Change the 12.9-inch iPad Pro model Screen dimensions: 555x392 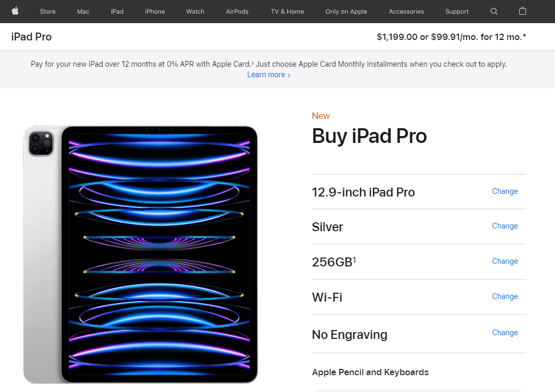(x=505, y=191)
